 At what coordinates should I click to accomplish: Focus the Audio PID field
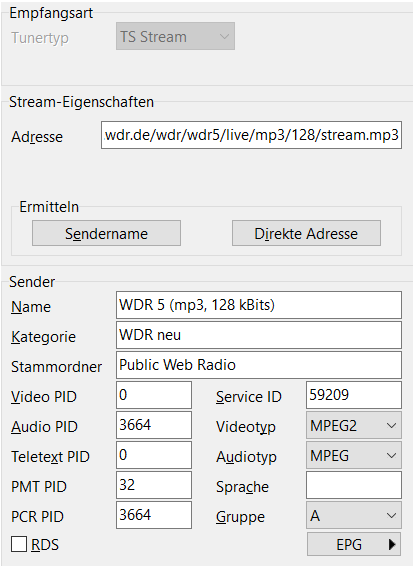154,425
